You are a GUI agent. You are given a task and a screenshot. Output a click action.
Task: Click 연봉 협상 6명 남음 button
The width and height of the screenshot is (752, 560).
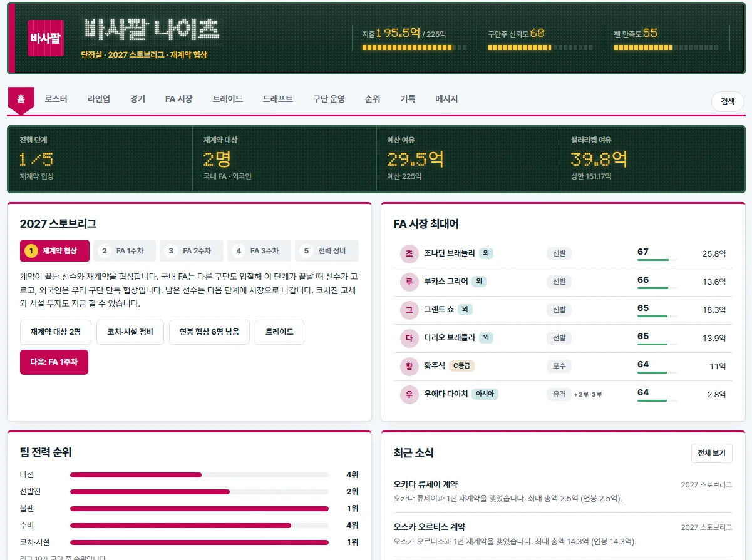(x=209, y=332)
